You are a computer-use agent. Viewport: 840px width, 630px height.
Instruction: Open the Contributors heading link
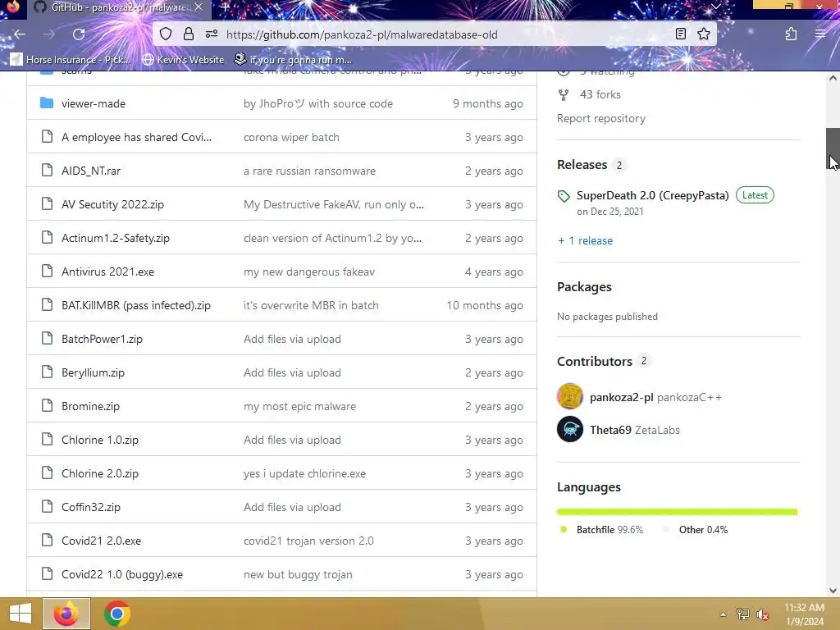pyautogui.click(x=595, y=361)
